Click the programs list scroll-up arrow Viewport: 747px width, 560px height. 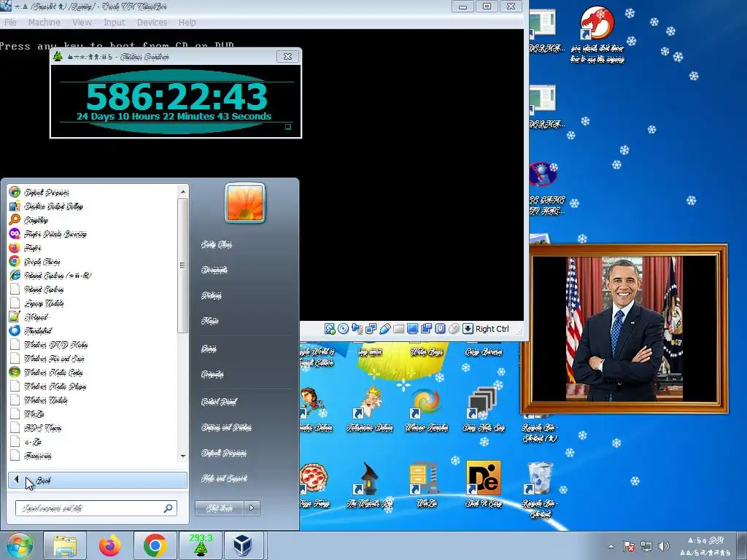183,192
